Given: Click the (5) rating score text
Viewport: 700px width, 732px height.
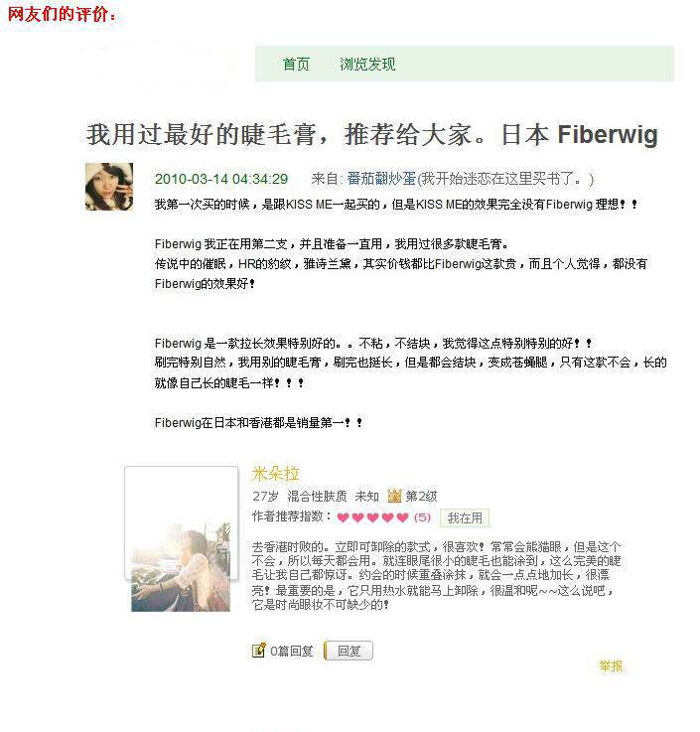Looking at the screenshot, I should pos(422,517).
